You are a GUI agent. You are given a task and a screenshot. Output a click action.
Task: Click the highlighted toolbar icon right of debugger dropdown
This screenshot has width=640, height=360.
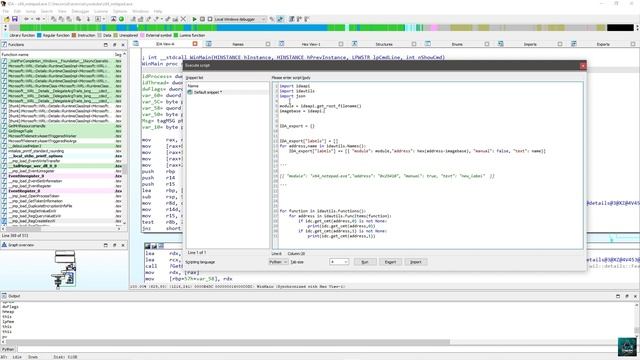click(x=280, y=19)
